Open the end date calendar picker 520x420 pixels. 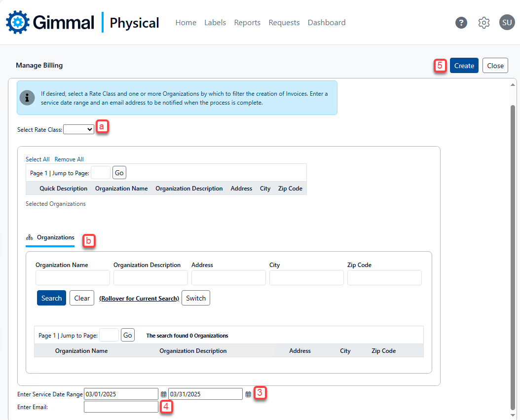click(x=248, y=394)
